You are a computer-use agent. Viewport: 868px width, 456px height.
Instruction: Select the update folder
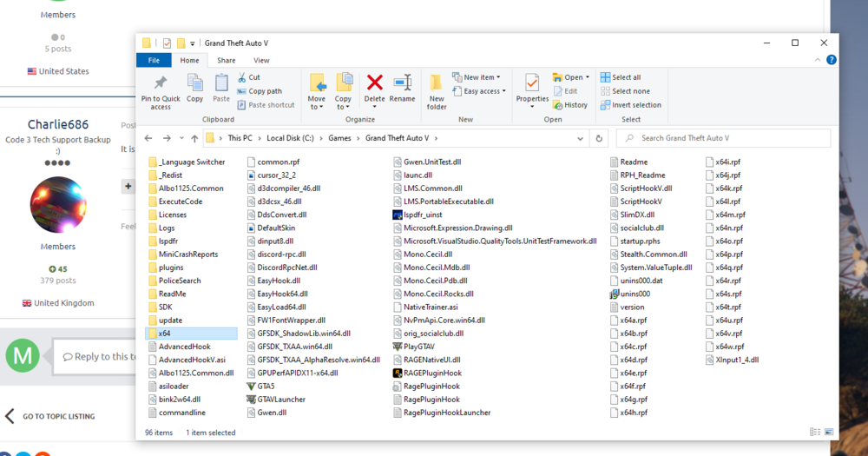point(165,321)
